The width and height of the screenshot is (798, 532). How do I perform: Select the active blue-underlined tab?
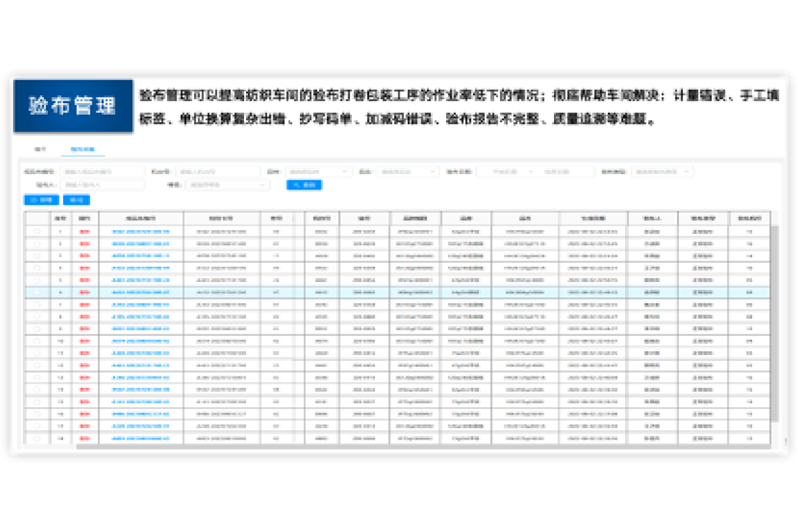click(82, 150)
